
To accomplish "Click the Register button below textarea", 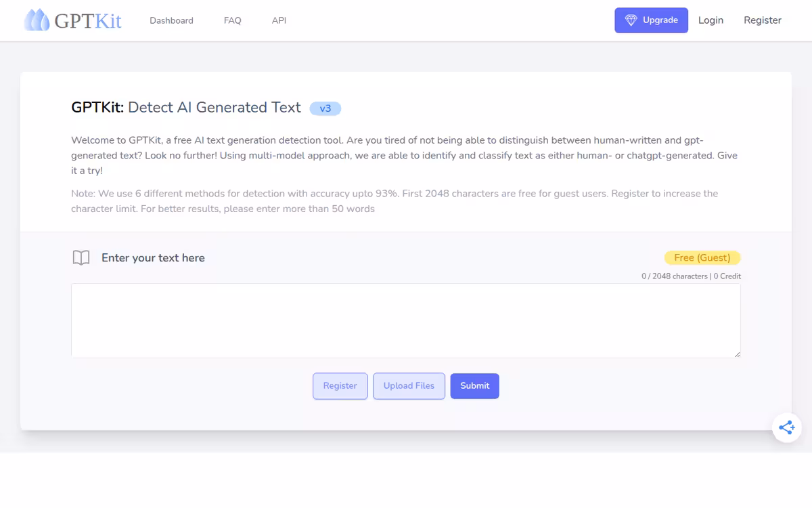I will (340, 386).
